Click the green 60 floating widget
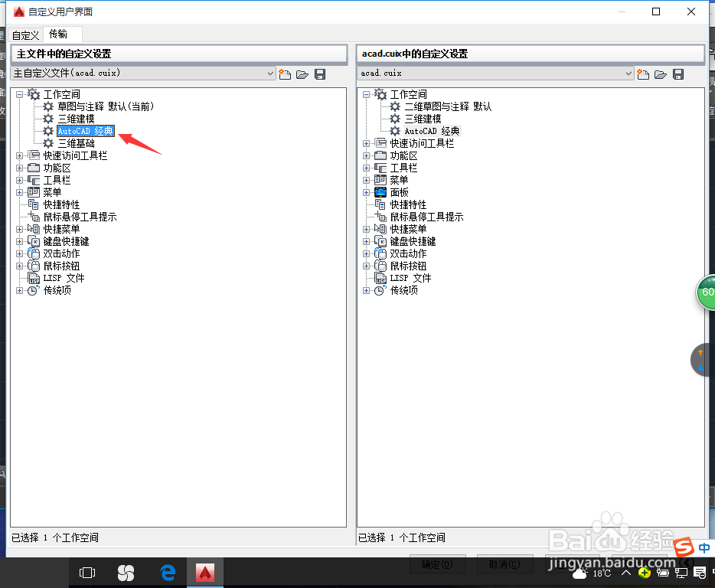 706,292
